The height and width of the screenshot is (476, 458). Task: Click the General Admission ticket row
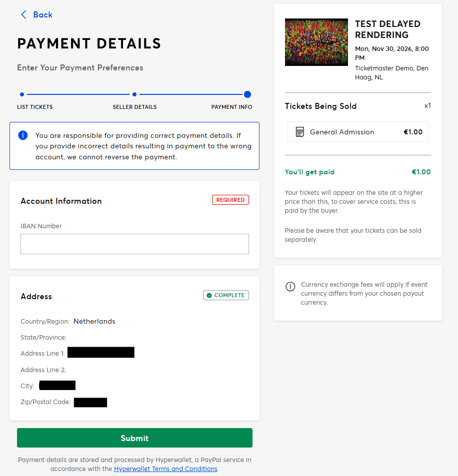[x=357, y=132]
